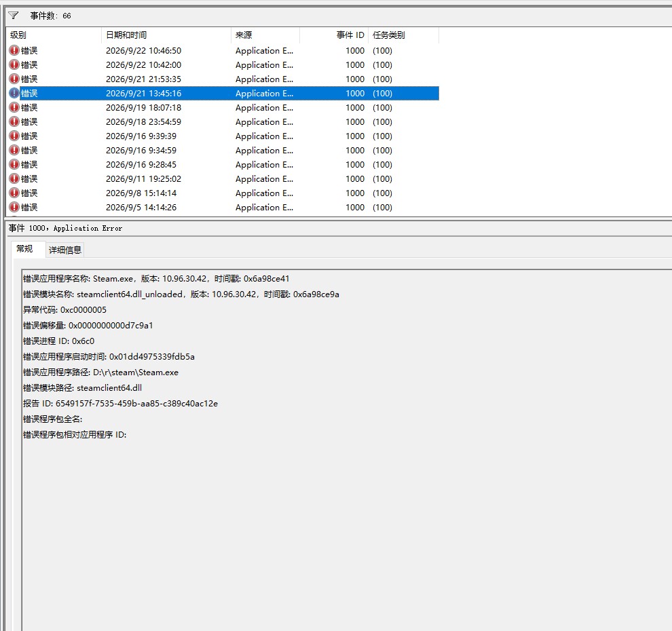Click the 事件 ID column header
The height and width of the screenshot is (631, 672).
coord(334,35)
